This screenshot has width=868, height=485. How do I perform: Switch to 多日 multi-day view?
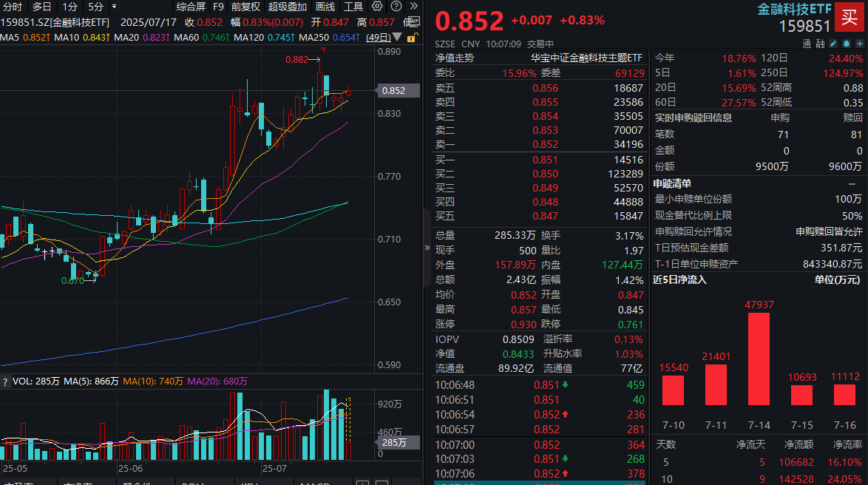[41, 7]
